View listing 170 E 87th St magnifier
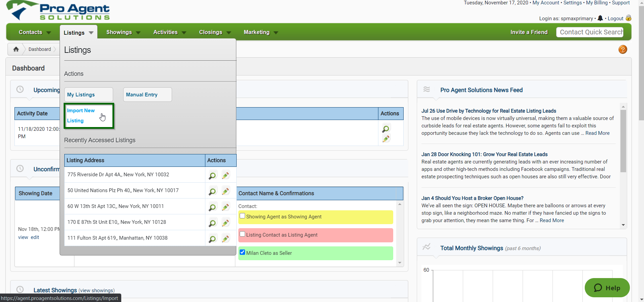 (212, 223)
